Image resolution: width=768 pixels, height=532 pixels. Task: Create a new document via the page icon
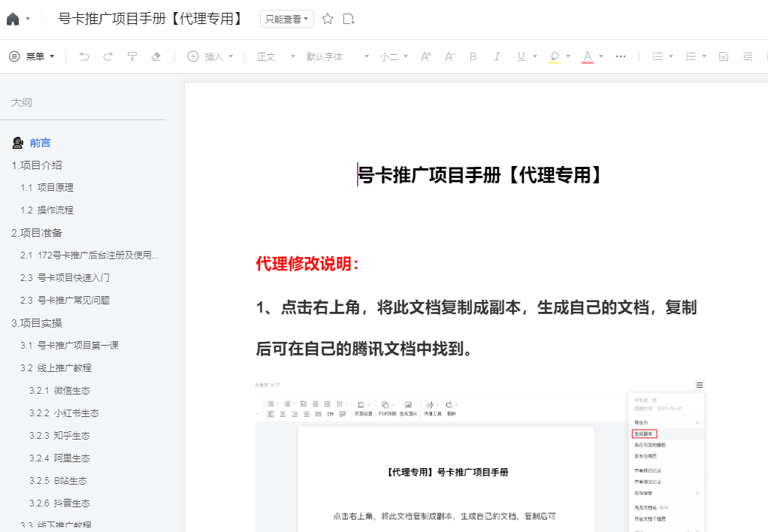(x=348, y=19)
